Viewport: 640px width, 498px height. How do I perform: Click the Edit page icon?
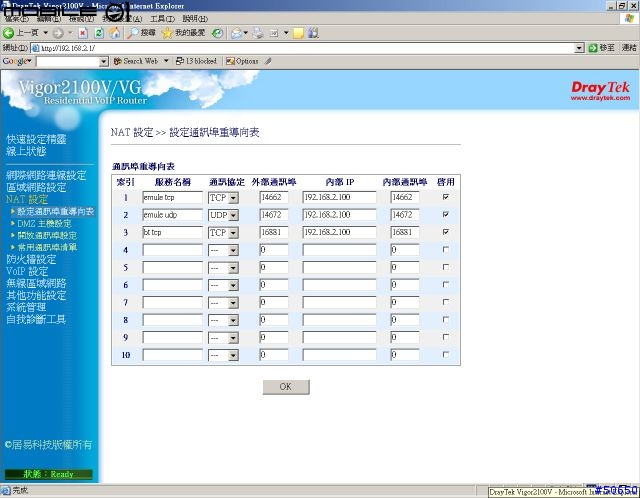[x=274, y=33]
